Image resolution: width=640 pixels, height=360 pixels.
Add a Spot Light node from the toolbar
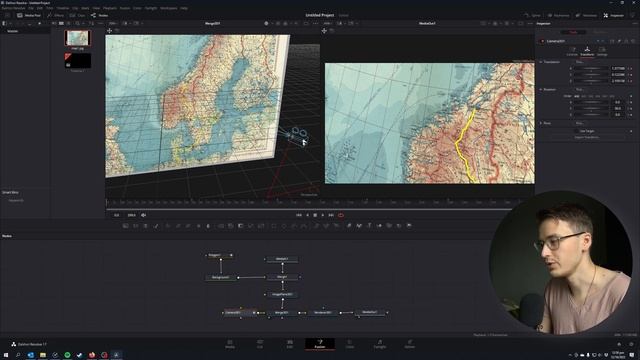pos(399,226)
